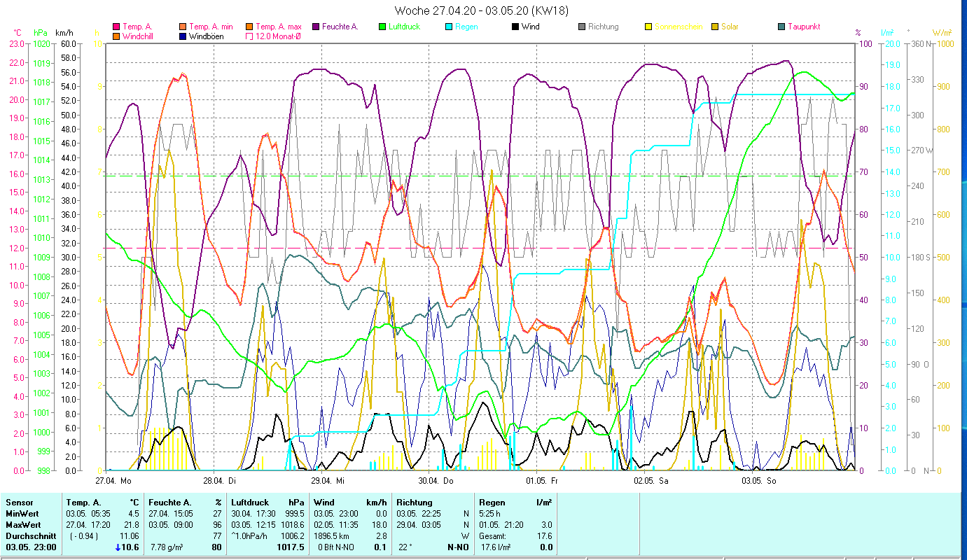The height and width of the screenshot is (560, 967).
Task: Select the gold Solar legend swatch
Action: (715, 27)
